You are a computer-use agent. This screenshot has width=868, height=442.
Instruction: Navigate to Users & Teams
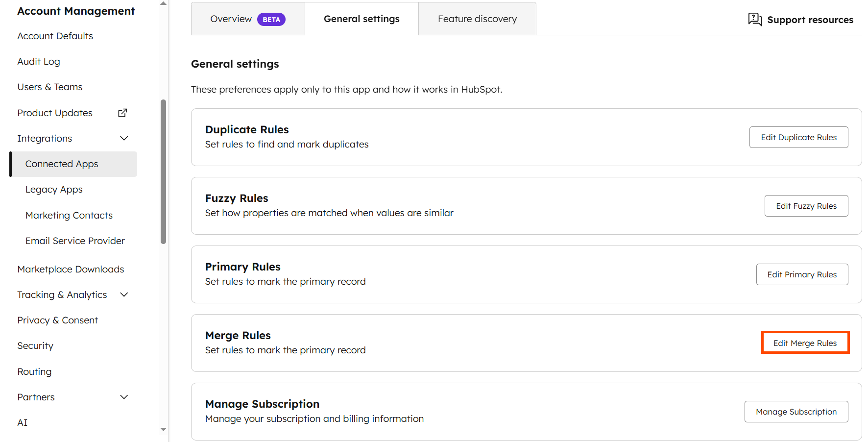coord(49,87)
